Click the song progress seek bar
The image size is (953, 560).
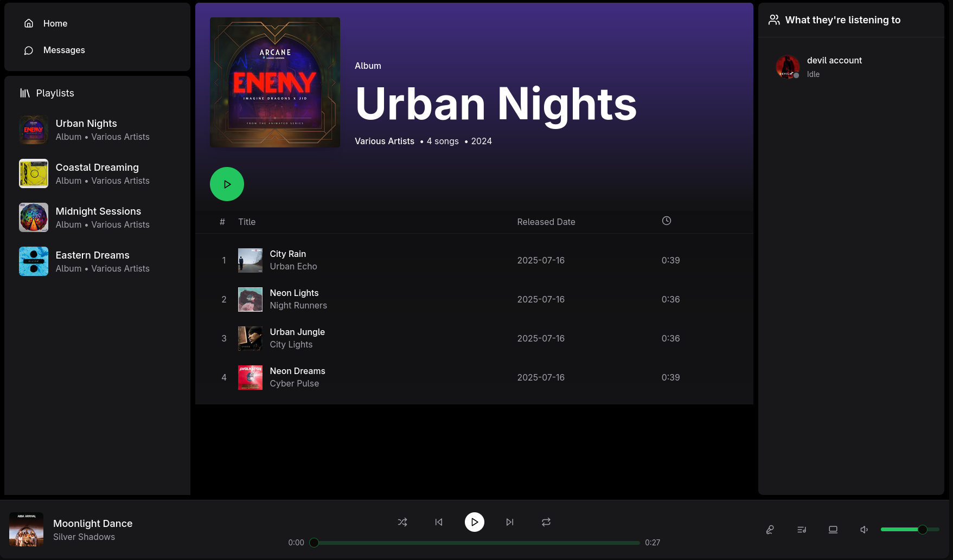pos(475,543)
